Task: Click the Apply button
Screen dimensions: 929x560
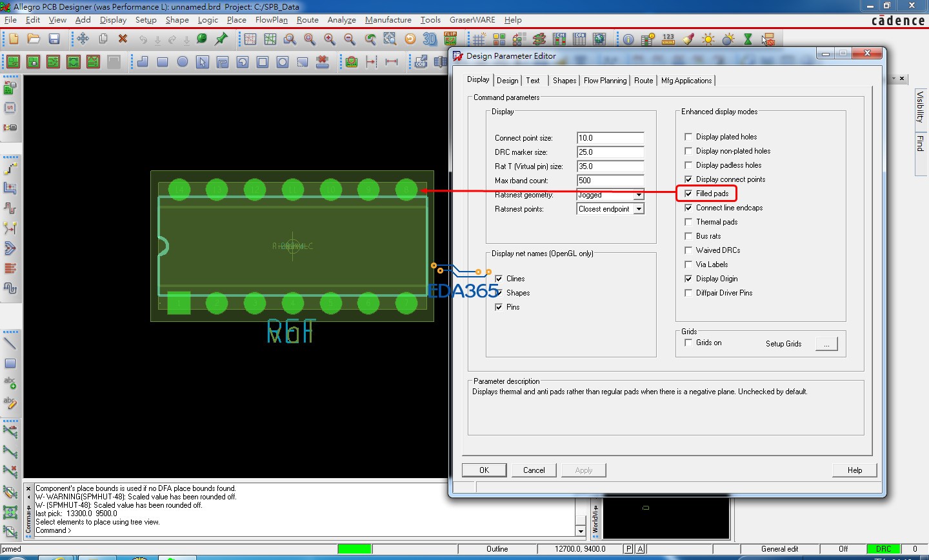Action: click(x=584, y=470)
